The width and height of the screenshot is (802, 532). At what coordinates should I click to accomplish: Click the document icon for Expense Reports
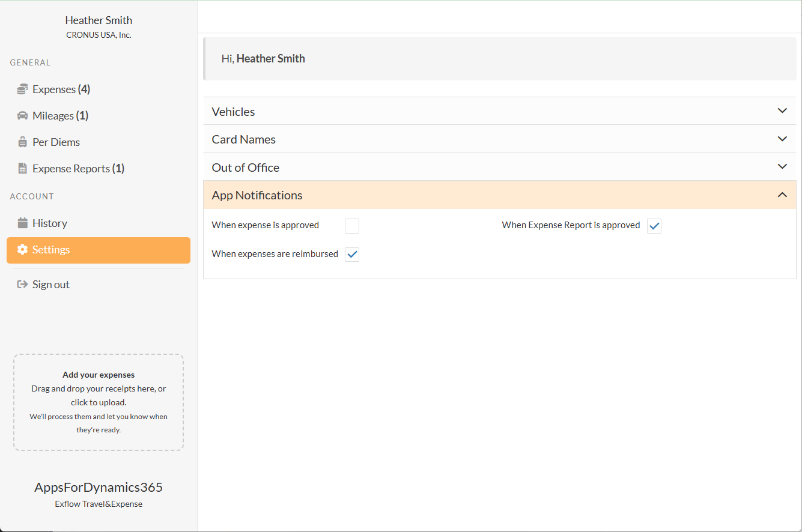point(22,169)
